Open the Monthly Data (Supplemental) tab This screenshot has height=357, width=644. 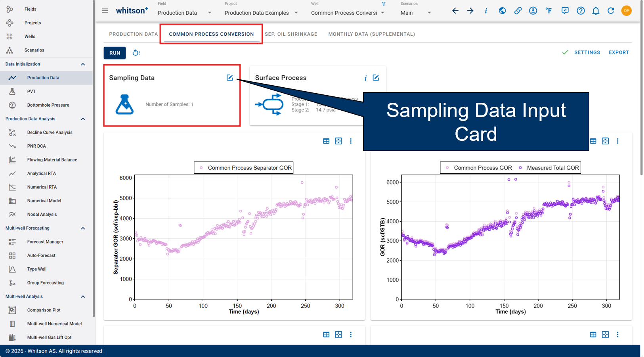tap(371, 34)
